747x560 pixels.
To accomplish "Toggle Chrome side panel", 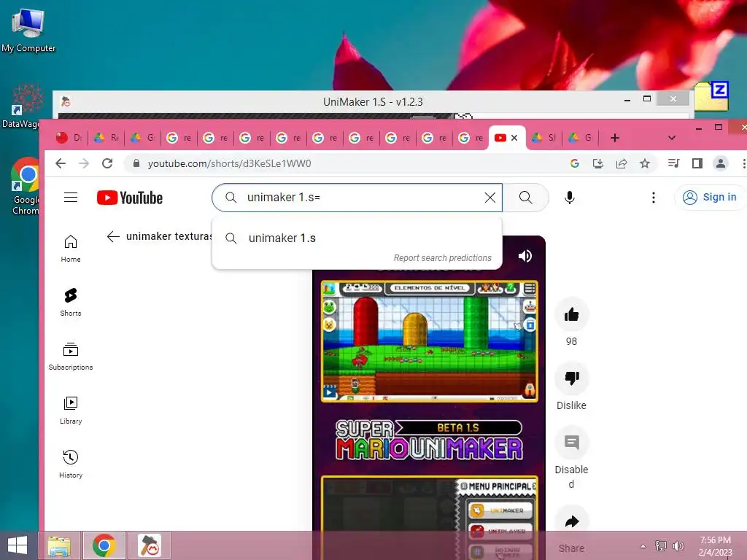I will click(697, 164).
